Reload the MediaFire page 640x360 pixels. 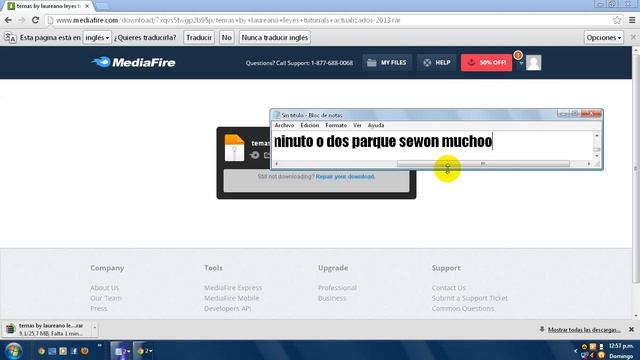[x=36, y=20]
